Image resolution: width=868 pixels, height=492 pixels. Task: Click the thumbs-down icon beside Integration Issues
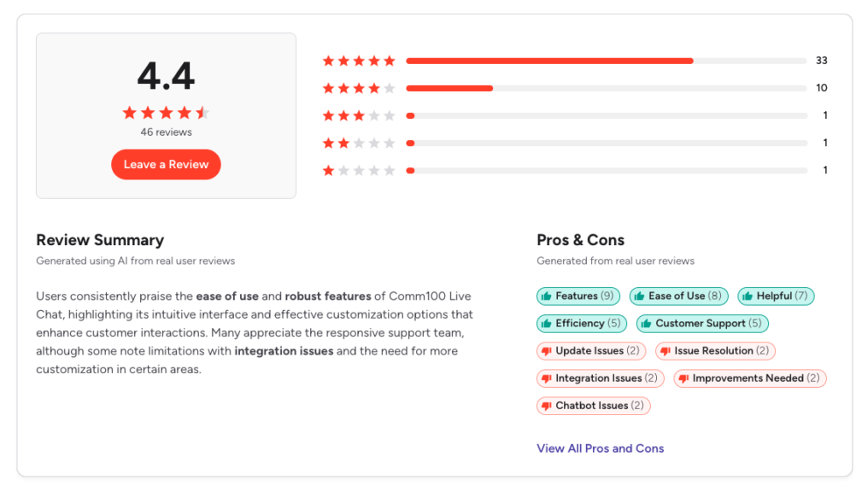[x=547, y=378]
